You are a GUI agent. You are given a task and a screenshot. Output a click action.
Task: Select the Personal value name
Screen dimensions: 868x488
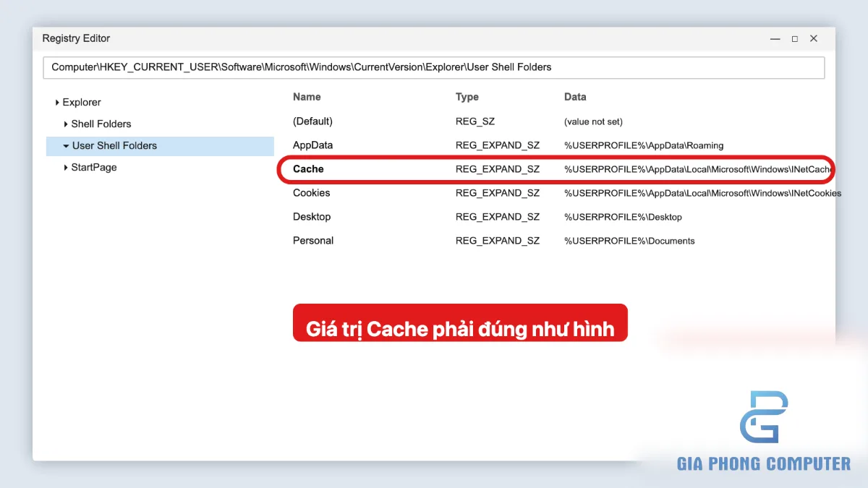pyautogui.click(x=313, y=241)
